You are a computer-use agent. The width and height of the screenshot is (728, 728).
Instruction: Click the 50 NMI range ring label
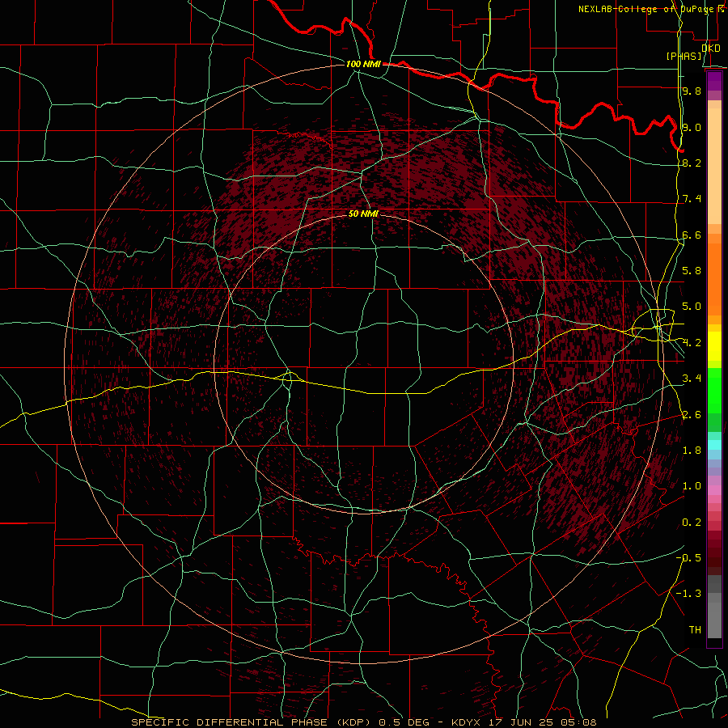tap(363, 214)
